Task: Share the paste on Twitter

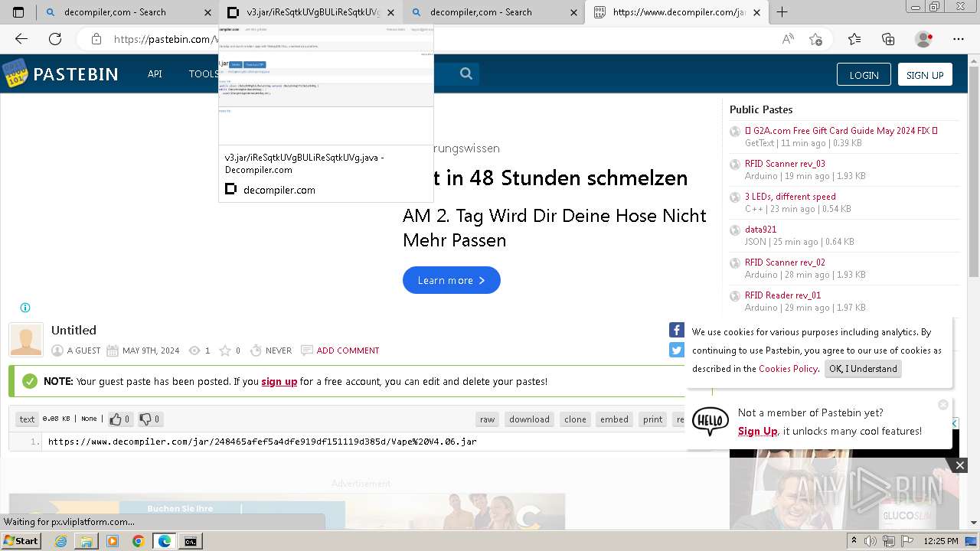Action: (x=677, y=350)
